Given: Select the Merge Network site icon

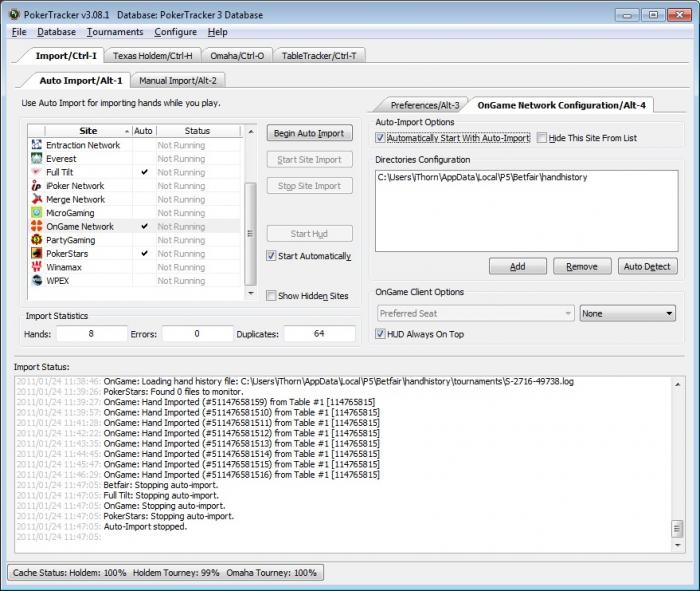Looking at the screenshot, I should coord(37,199).
